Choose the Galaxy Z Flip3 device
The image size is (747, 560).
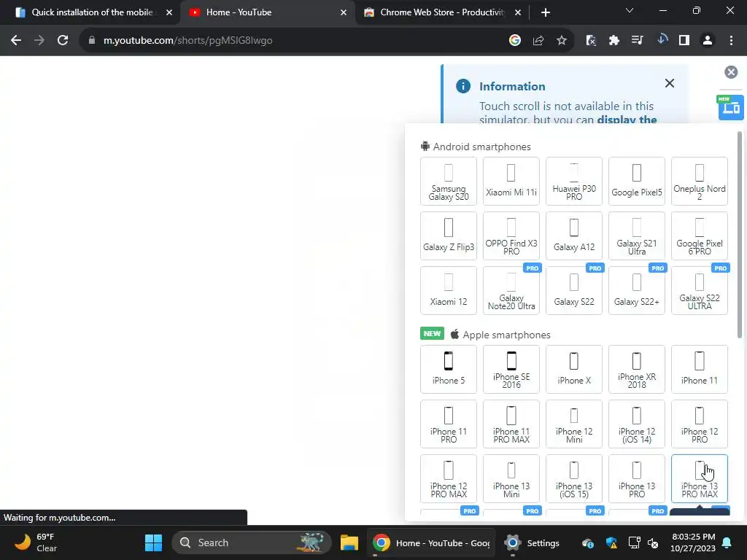coord(449,236)
